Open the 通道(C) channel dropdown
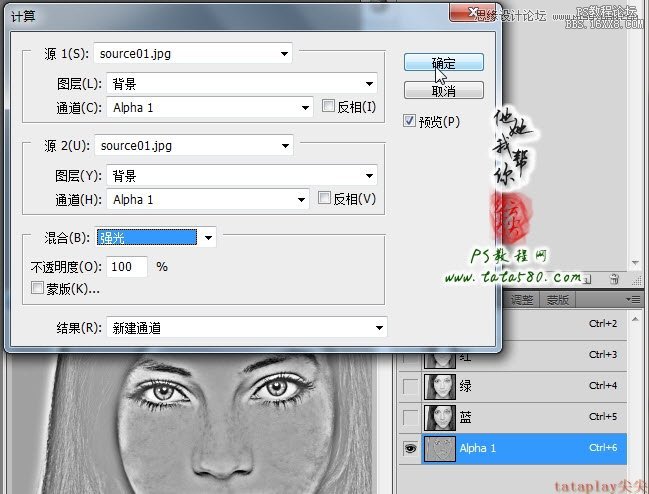The height and width of the screenshot is (494, 649). pyautogui.click(x=209, y=108)
